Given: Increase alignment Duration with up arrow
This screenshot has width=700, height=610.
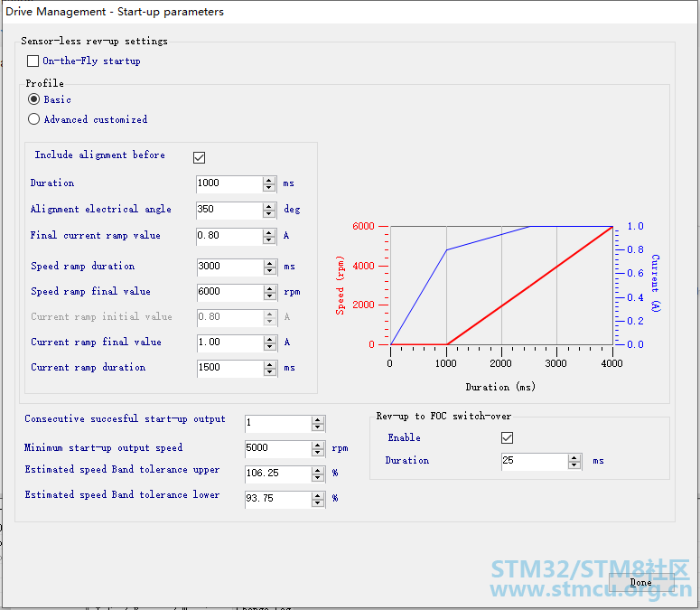Looking at the screenshot, I should pos(269,180).
